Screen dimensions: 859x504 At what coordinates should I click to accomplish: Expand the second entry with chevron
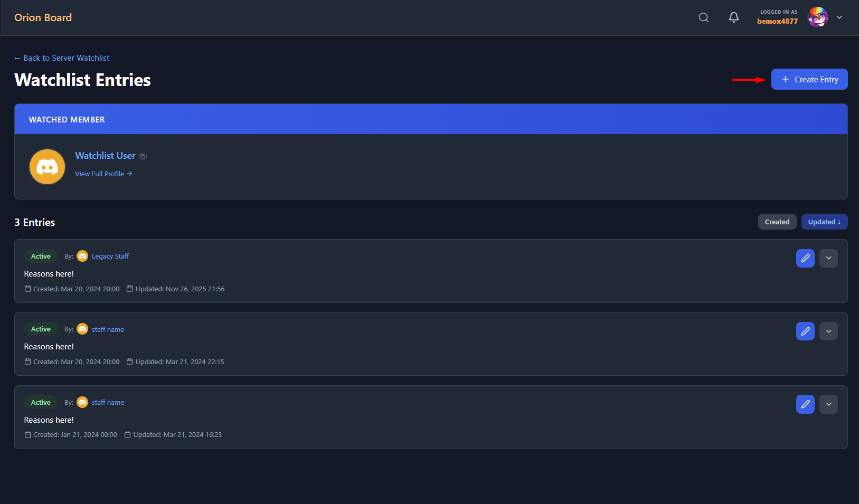pyautogui.click(x=828, y=331)
